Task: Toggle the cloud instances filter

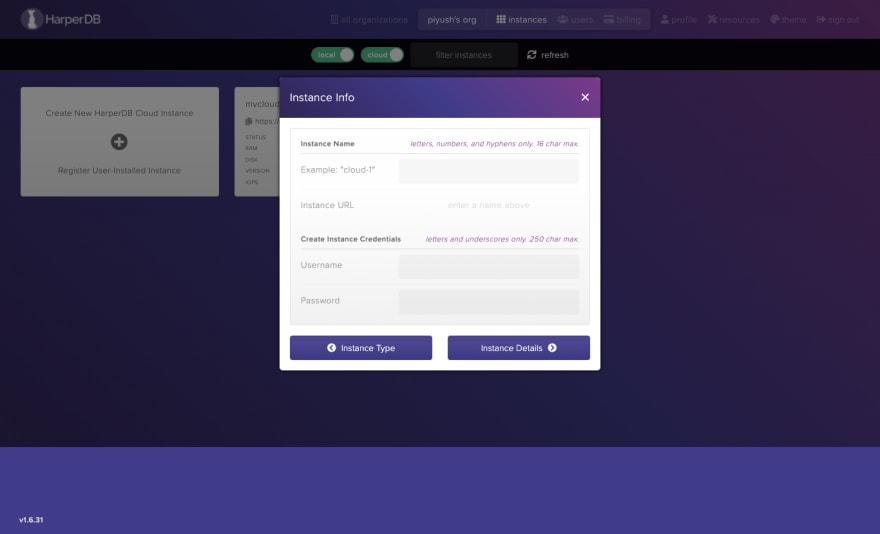Action: tap(382, 54)
